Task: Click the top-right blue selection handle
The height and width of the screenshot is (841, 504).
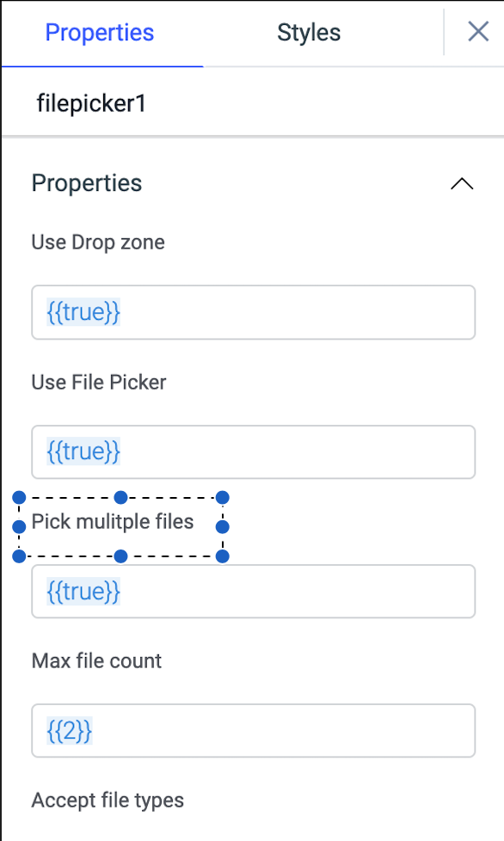Action: point(224,496)
